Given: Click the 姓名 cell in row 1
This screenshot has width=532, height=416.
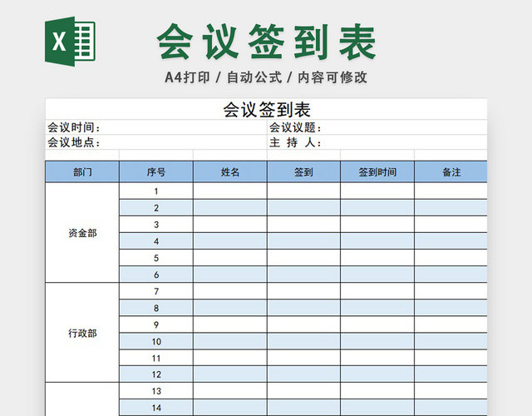Looking at the screenshot, I should [230, 191].
